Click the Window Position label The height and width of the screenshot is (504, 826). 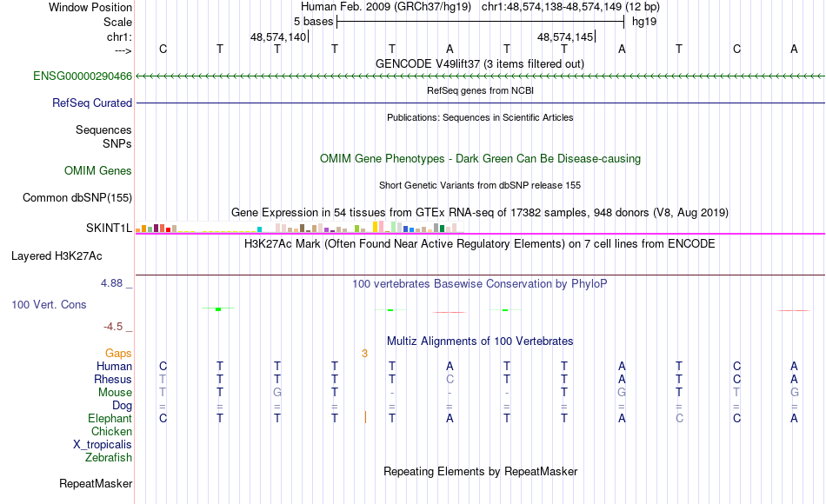click(x=90, y=7)
